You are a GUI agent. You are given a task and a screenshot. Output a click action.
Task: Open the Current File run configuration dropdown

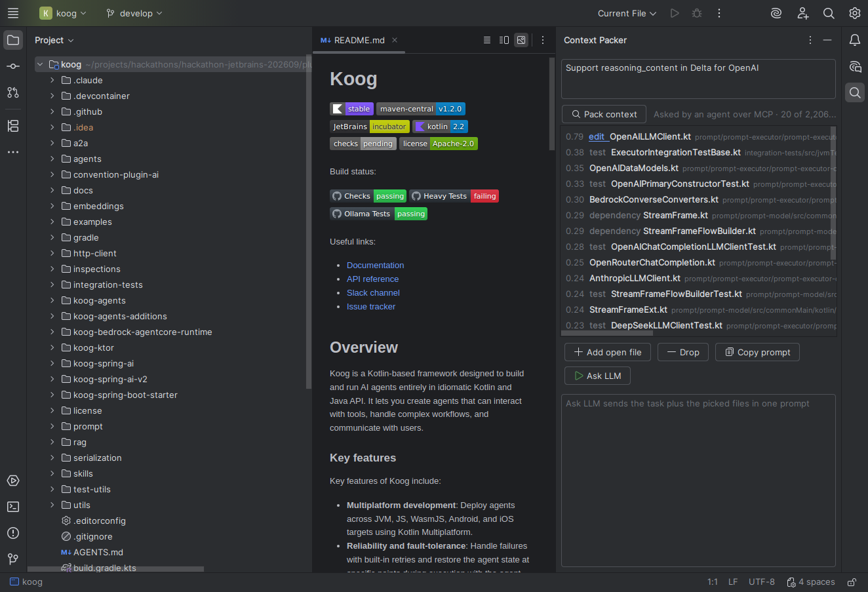click(x=627, y=13)
